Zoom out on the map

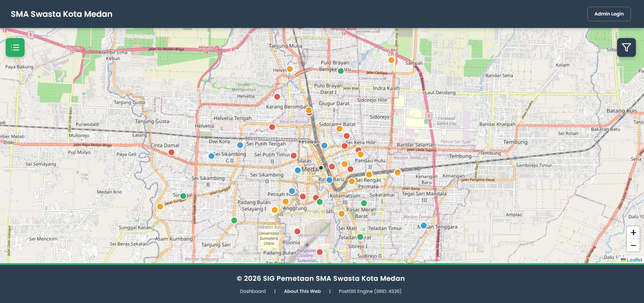633,245
